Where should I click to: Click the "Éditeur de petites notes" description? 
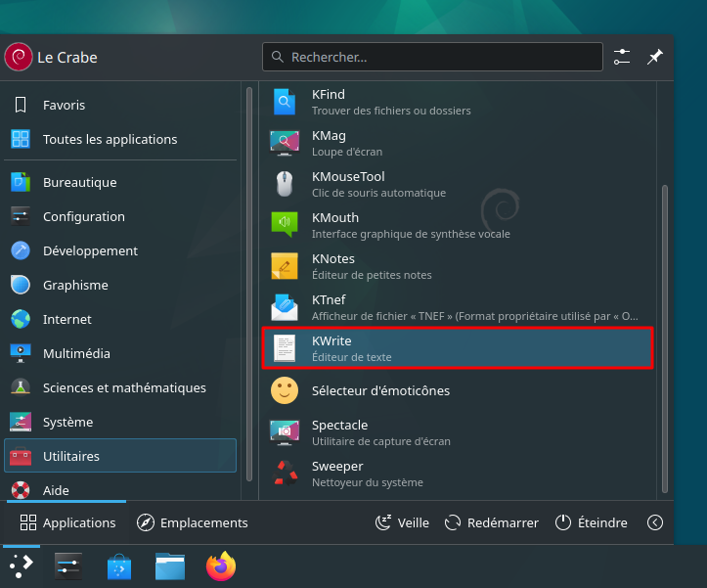tap(372, 275)
